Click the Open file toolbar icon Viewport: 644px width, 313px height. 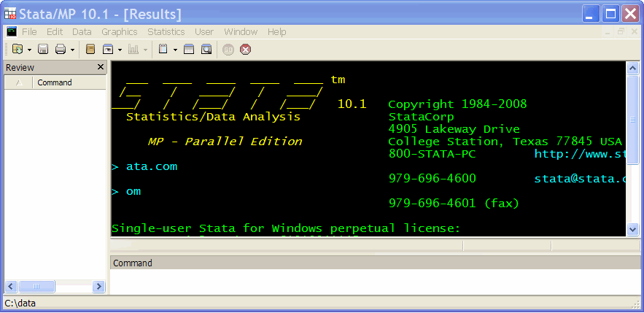point(18,50)
